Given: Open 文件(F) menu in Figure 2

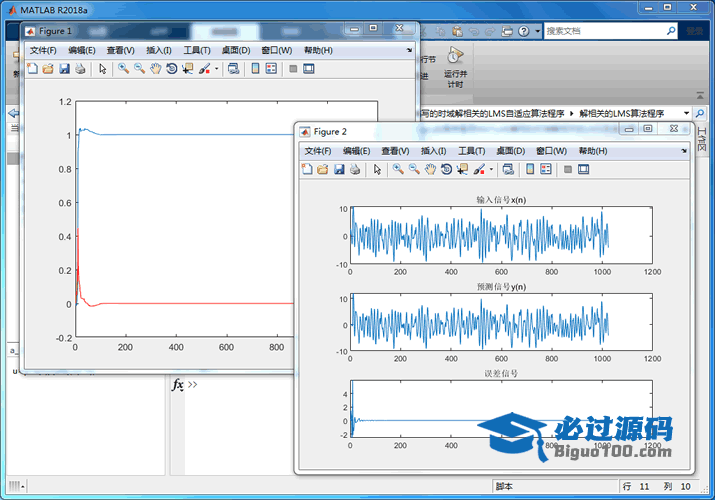Looking at the screenshot, I should [x=318, y=151].
